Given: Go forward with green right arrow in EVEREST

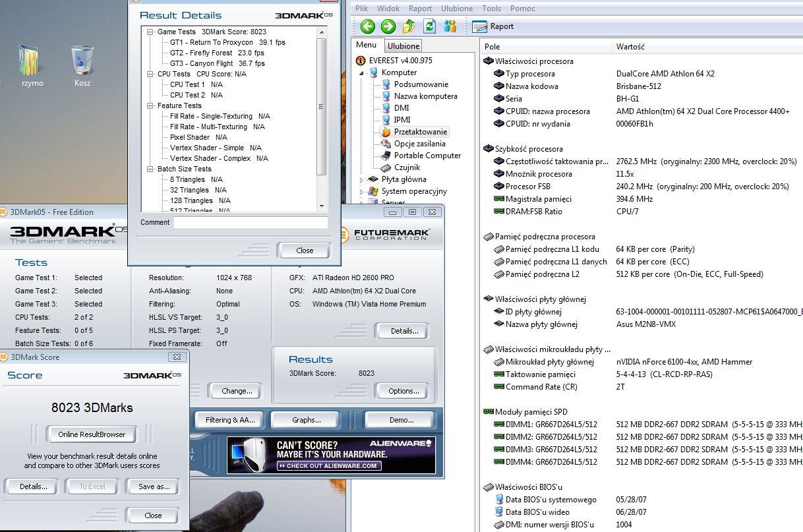Looking at the screenshot, I should (x=388, y=26).
